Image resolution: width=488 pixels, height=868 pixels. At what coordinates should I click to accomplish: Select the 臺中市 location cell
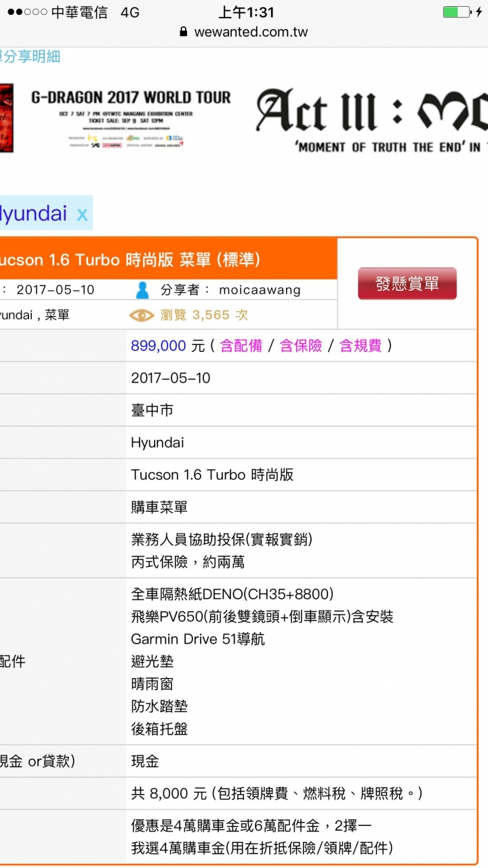coord(302,410)
